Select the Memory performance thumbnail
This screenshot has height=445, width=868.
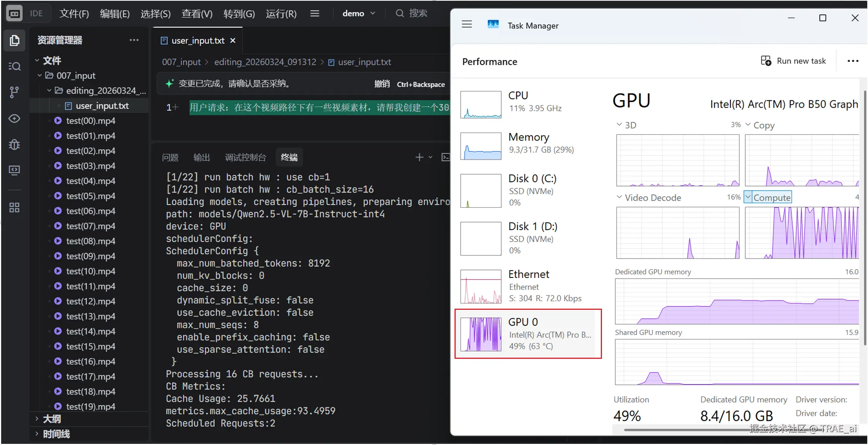coord(481,146)
